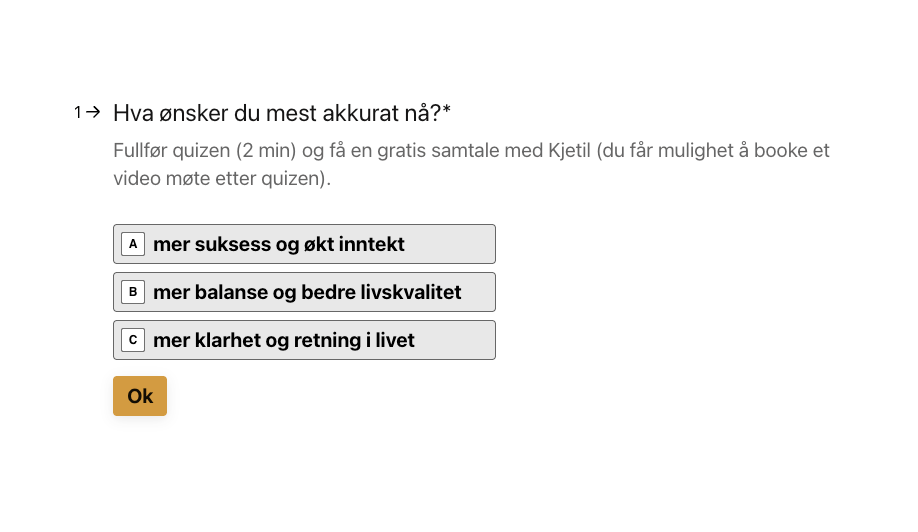918x532 pixels.
Task: Choose "mer balanse og bedre livskvalitet" answer
Action: 303,292
